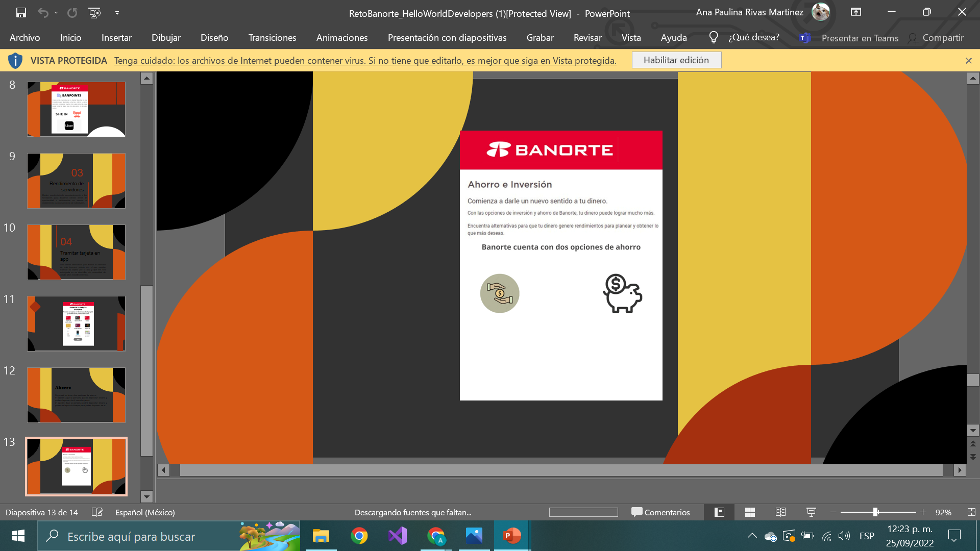Open the Diseño ribbon tab

click(214, 38)
